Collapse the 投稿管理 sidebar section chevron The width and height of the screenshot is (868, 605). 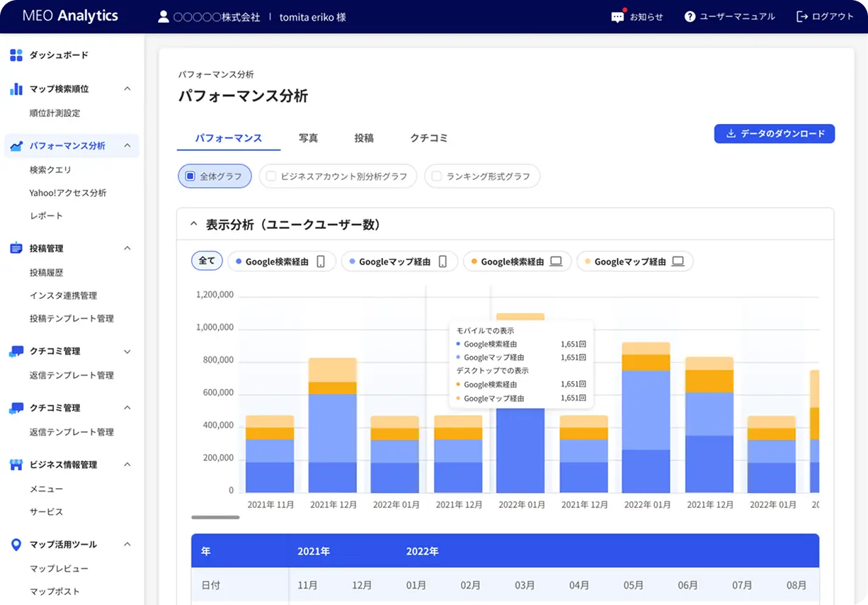127,249
